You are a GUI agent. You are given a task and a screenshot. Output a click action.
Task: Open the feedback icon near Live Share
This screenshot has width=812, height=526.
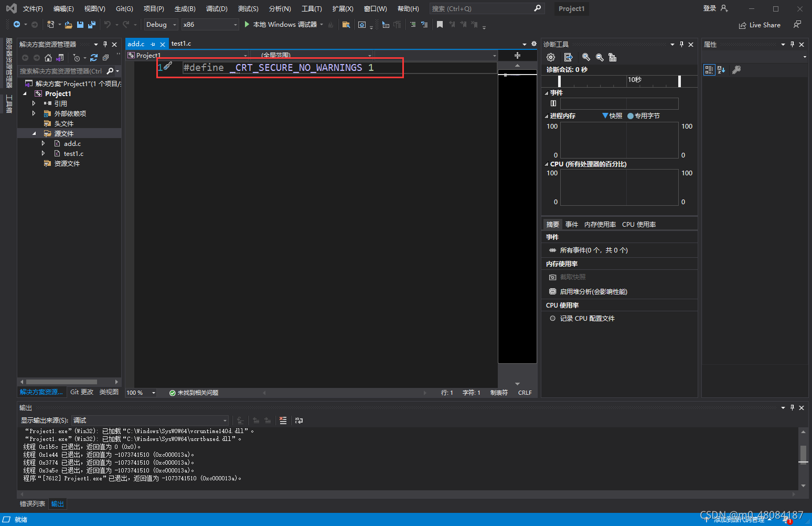(x=797, y=25)
